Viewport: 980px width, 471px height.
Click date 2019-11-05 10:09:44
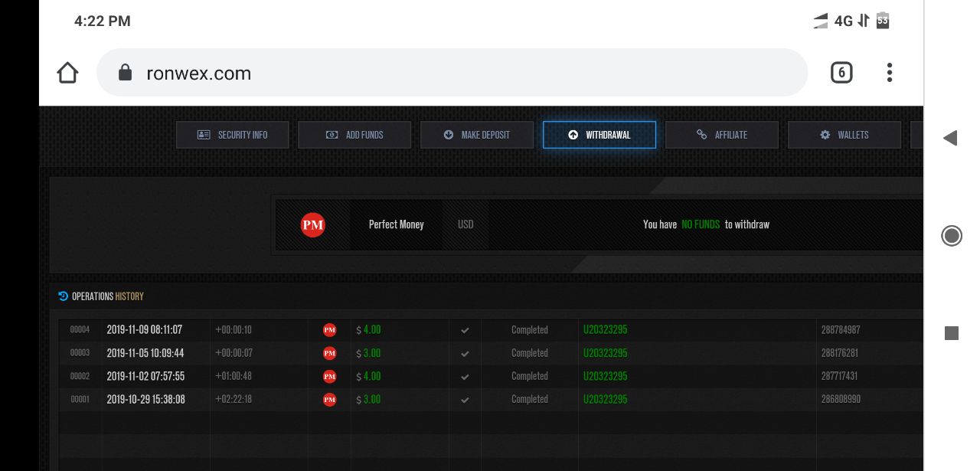coord(145,353)
